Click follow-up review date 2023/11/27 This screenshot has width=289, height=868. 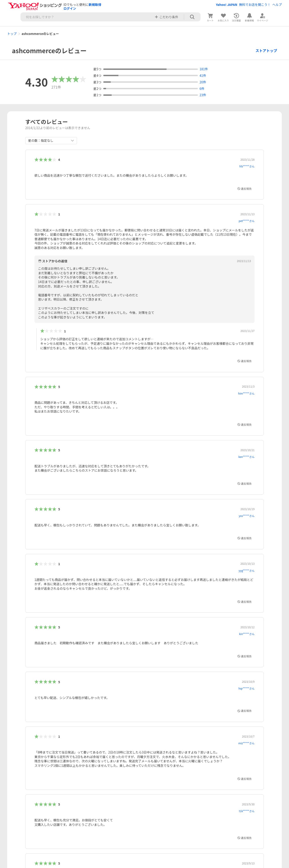247,331
